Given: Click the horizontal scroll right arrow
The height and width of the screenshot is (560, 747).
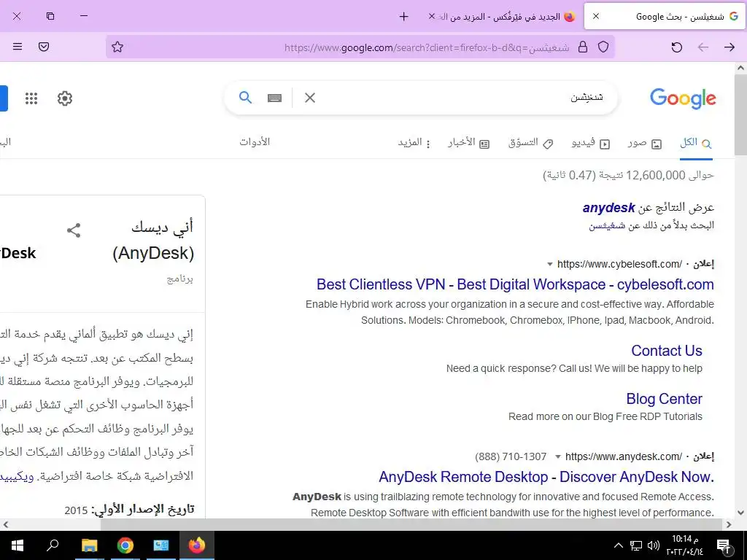Looking at the screenshot, I should (x=729, y=524).
